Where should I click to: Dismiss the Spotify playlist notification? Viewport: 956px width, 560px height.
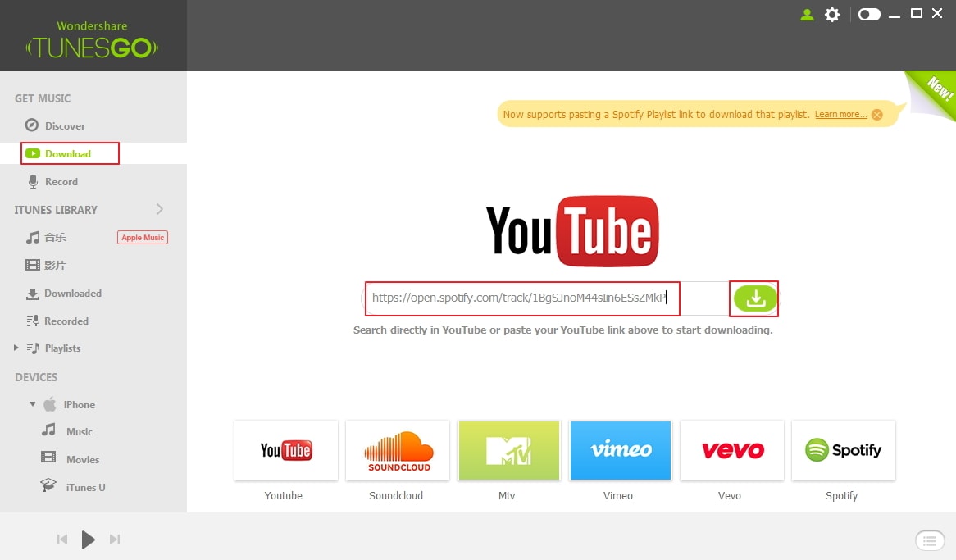pyautogui.click(x=876, y=115)
